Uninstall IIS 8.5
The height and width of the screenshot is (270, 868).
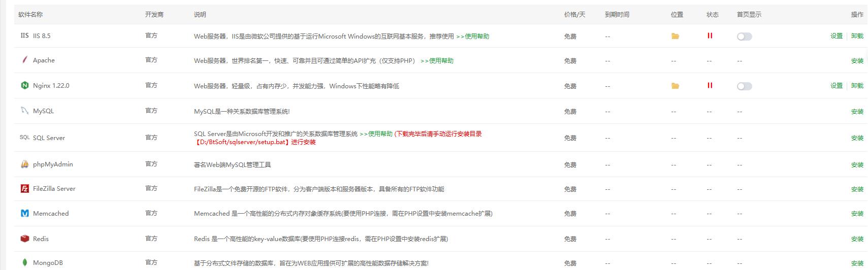point(857,36)
